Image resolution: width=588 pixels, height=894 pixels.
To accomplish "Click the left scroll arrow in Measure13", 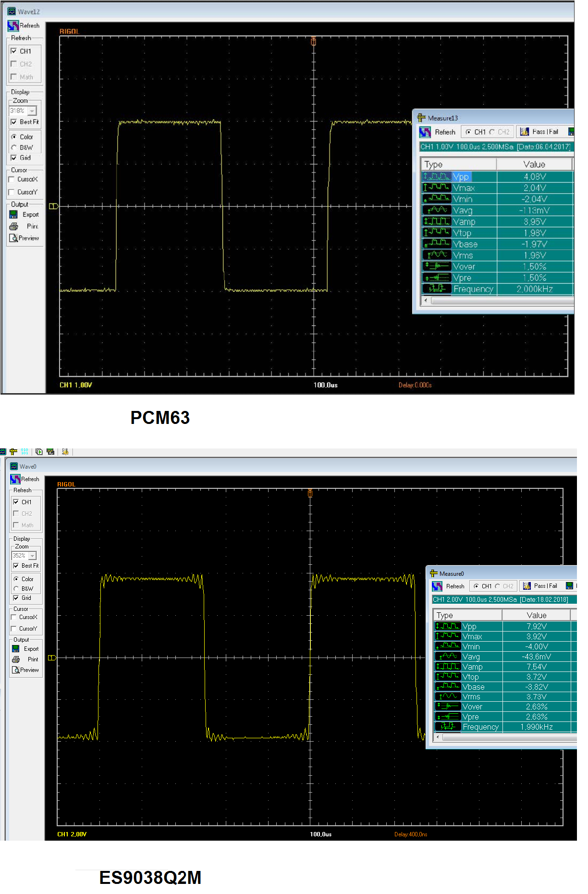I will pyautogui.click(x=426, y=301).
